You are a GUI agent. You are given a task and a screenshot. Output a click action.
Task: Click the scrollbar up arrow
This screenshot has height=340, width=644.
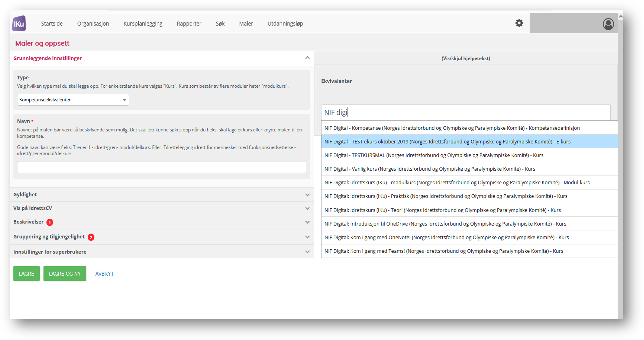[620, 17]
